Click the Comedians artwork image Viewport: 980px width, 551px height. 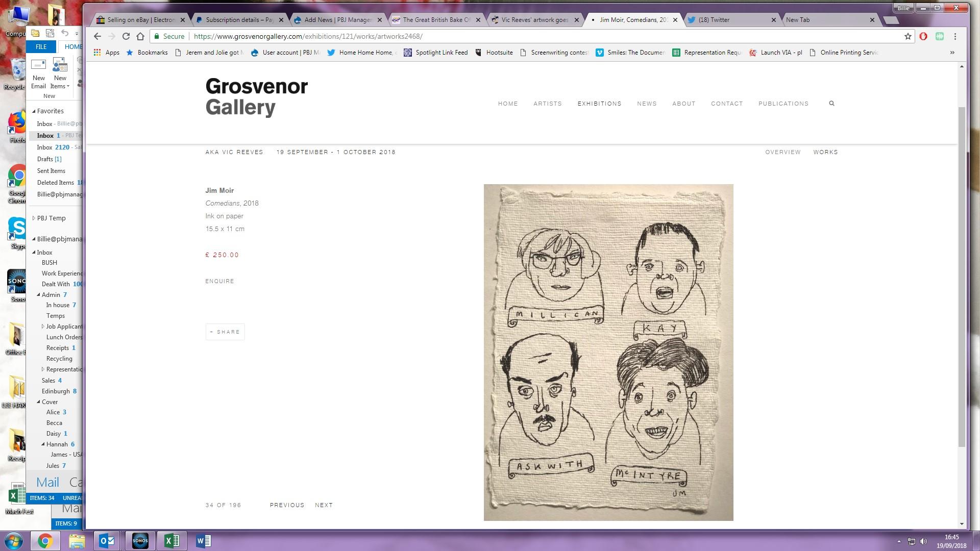pyautogui.click(x=608, y=352)
